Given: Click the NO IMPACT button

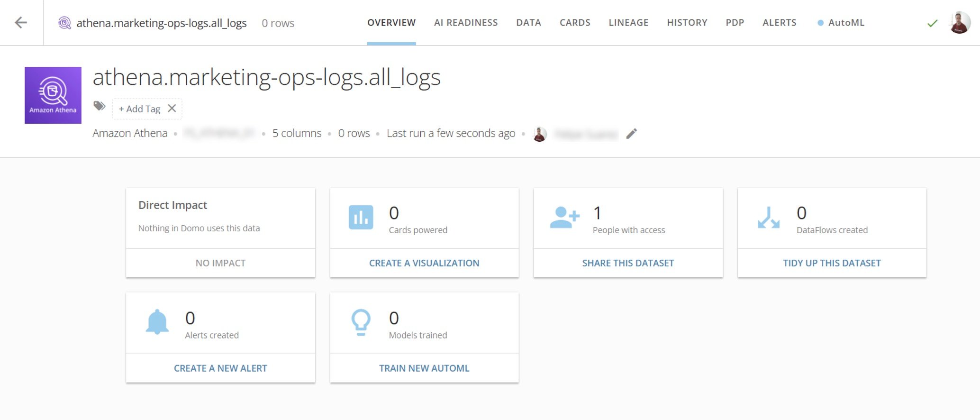Looking at the screenshot, I should [220, 263].
